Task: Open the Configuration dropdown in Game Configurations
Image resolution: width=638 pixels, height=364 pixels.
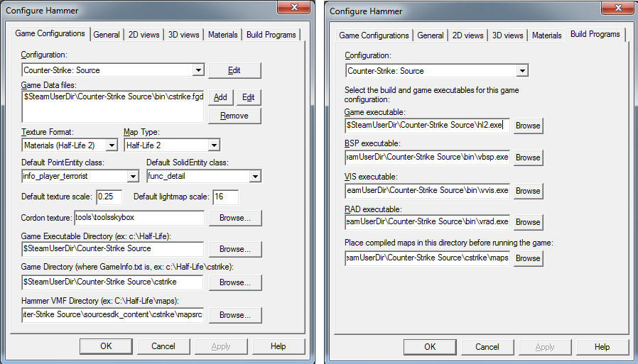Action: 198,70
